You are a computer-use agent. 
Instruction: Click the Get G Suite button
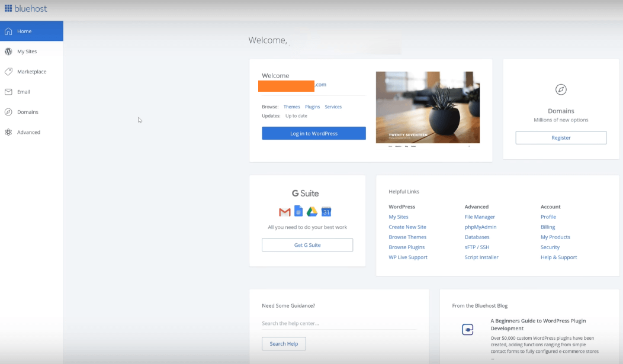[307, 245]
